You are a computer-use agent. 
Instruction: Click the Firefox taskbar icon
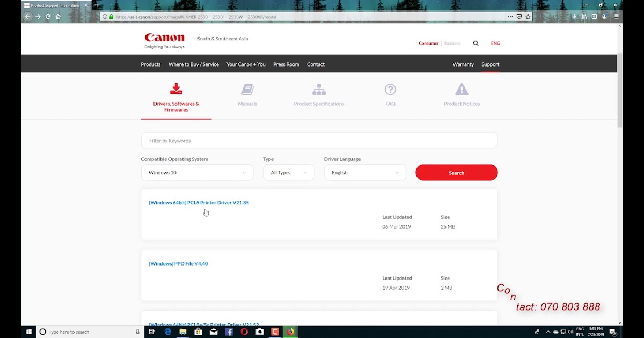[x=290, y=332]
